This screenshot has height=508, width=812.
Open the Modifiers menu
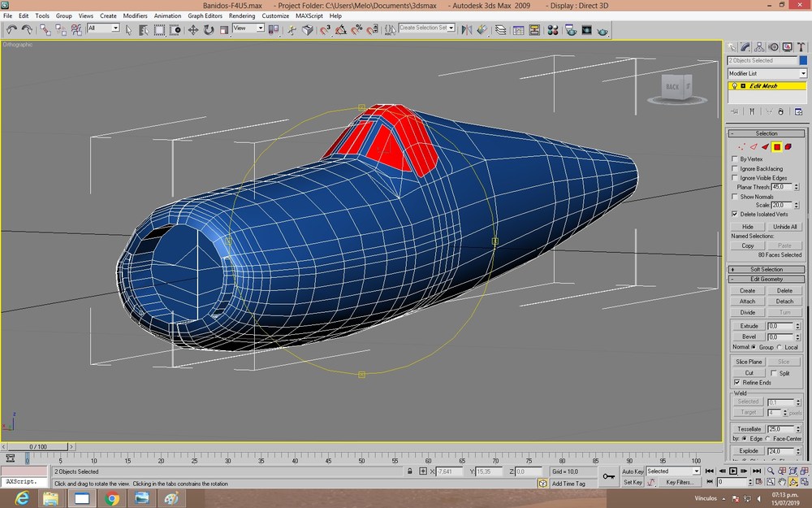(x=135, y=15)
